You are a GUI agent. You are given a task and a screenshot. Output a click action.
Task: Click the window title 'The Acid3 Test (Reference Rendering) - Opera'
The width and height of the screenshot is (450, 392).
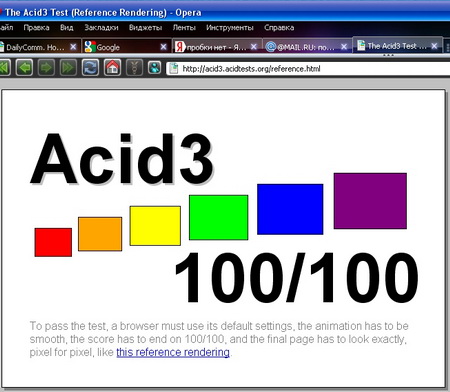[103, 13]
